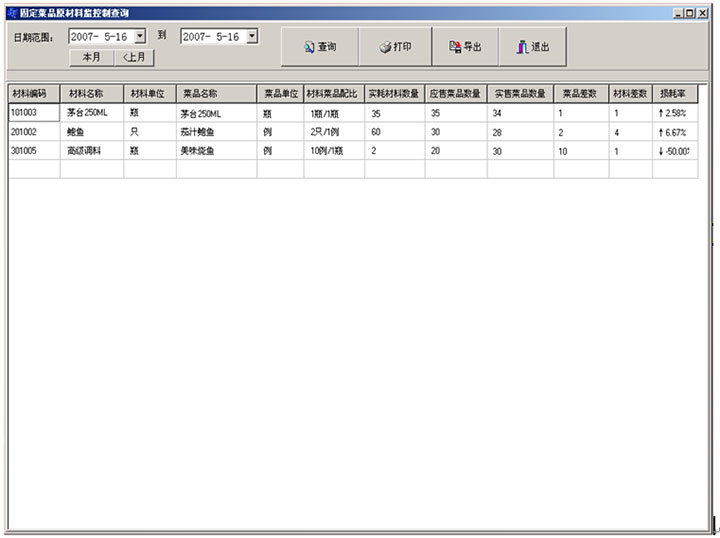Sort by 材料编码 column header
This screenshot has width=720, height=538.
[34, 94]
